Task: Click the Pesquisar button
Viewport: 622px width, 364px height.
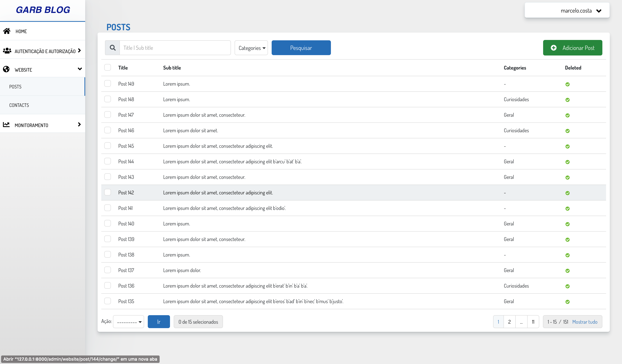Action: pyautogui.click(x=301, y=48)
